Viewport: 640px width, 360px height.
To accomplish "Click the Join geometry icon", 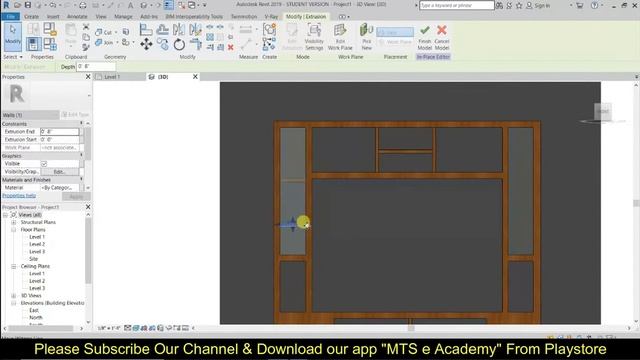I will tap(98, 42).
